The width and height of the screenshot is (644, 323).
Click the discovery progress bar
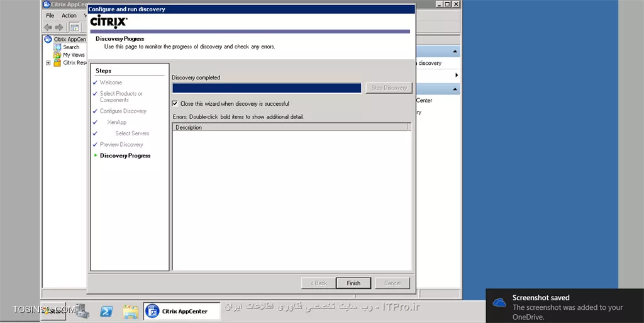(267, 88)
